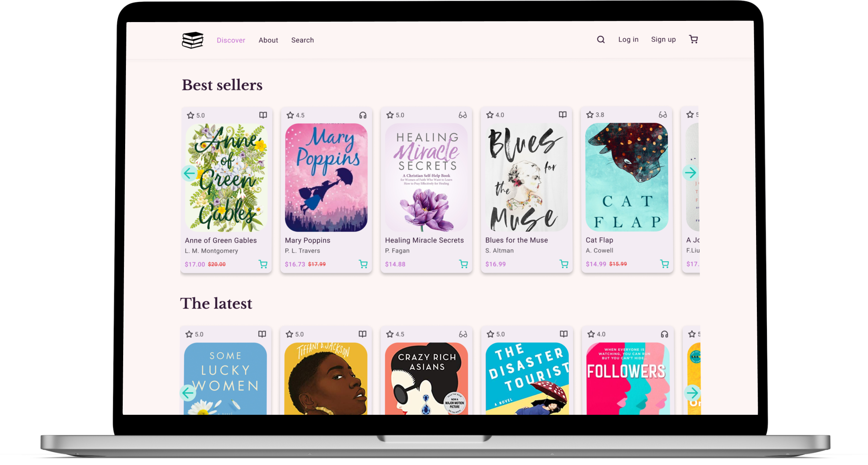
Task: Add Blues for the Muse to cart
Action: pos(564,264)
